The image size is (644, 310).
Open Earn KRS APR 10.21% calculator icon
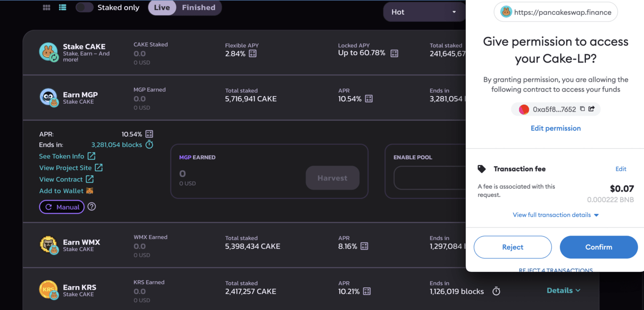click(x=367, y=291)
